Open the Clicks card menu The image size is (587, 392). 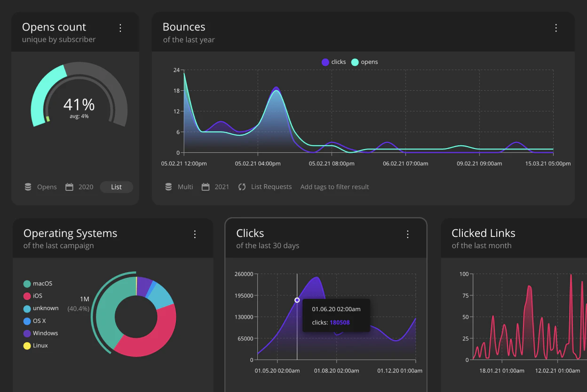click(407, 234)
